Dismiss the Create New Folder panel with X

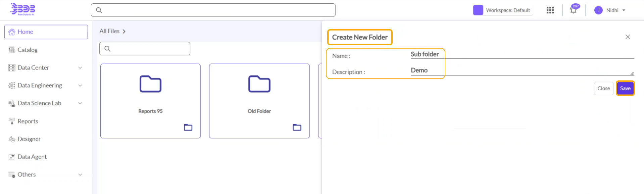point(628,37)
